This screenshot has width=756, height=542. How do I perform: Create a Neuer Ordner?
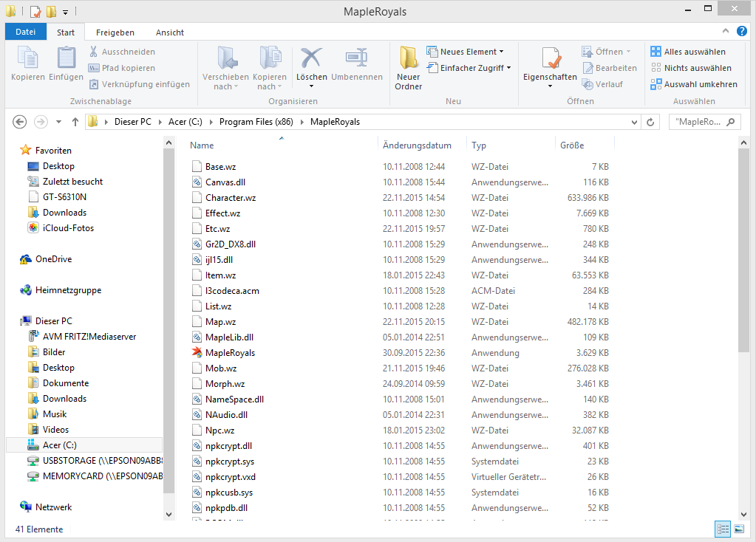coord(409,68)
